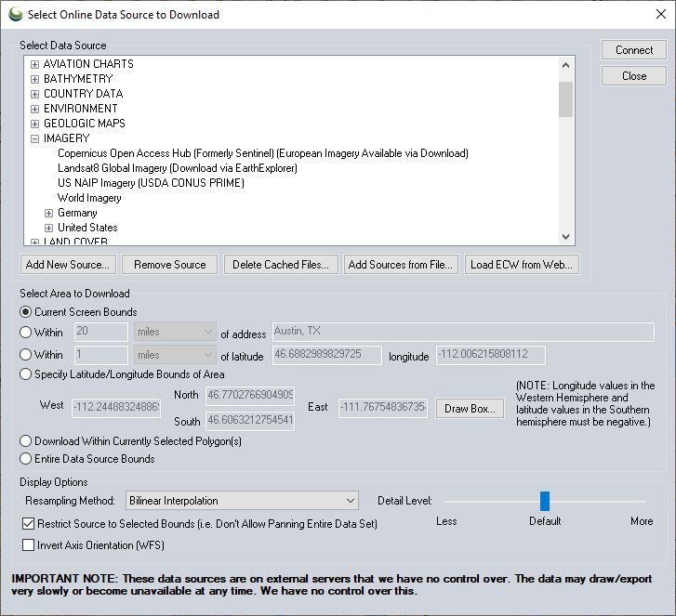Select Specify Latitude/Longitude Bounds radio
Image resolution: width=676 pixels, height=616 pixels.
pyautogui.click(x=26, y=374)
